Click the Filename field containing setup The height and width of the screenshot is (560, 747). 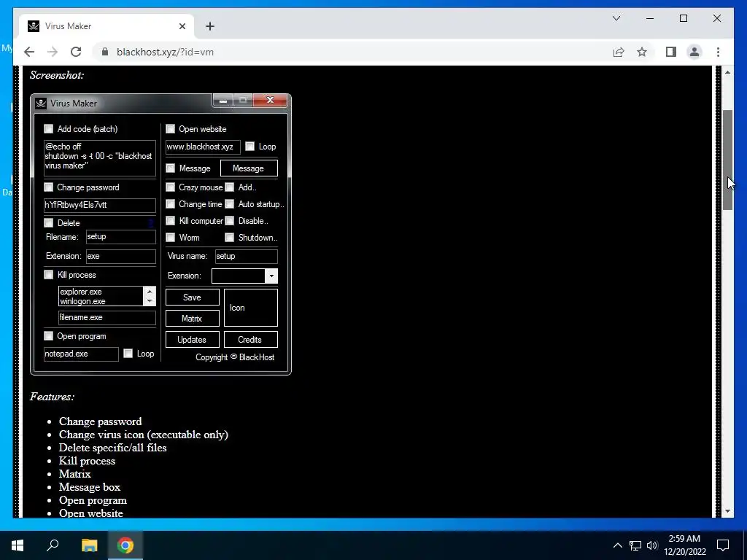(120, 237)
